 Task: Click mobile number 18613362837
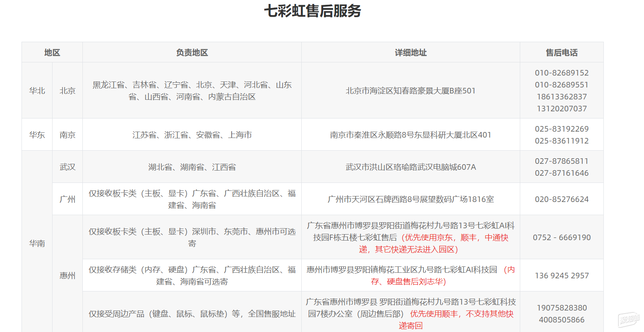tap(562, 97)
